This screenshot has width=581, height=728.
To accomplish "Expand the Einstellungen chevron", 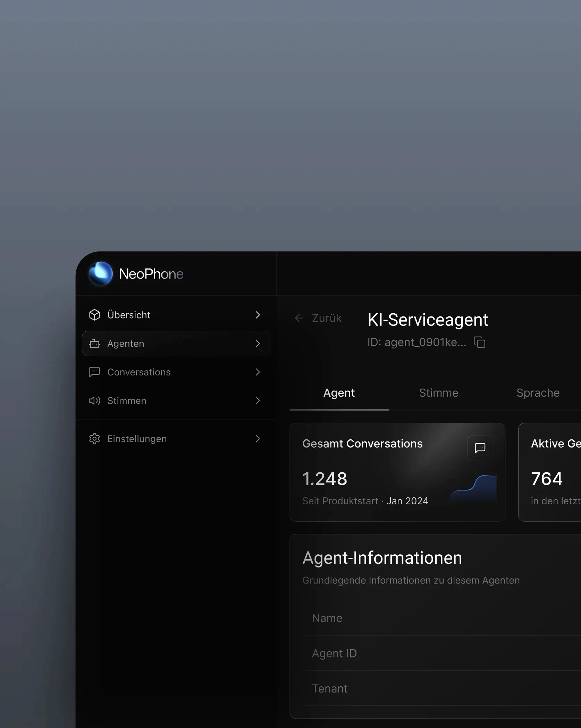I will 258,439.
